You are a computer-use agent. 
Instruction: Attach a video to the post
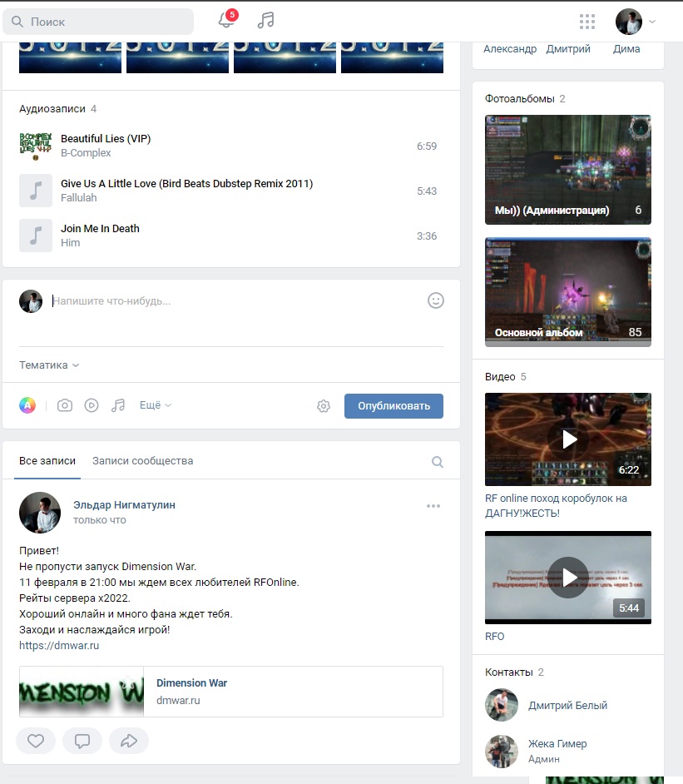tap(92, 405)
